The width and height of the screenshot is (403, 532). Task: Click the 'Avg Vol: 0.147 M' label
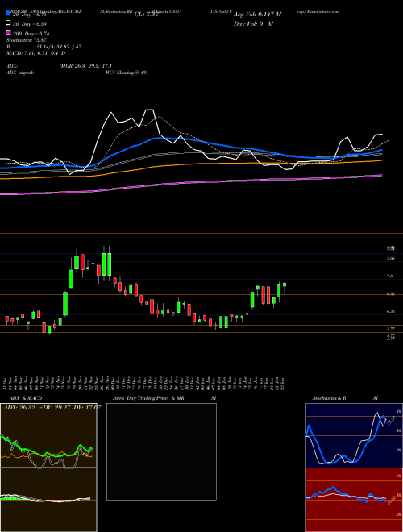pos(257,15)
